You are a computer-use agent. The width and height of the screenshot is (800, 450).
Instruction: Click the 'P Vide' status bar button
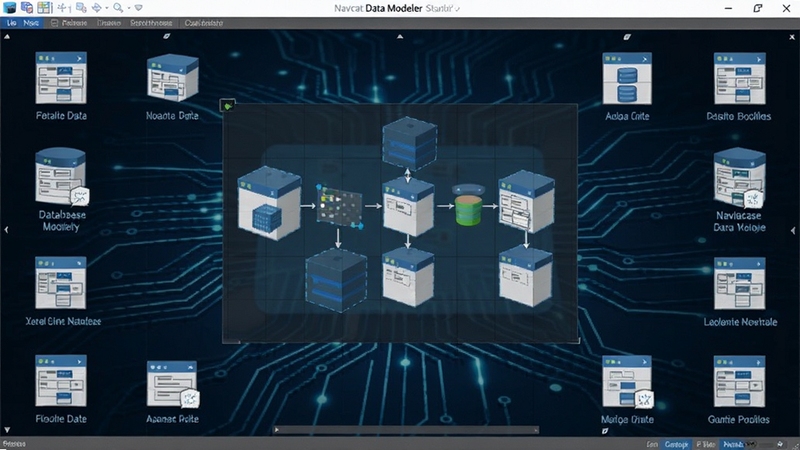[x=706, y=444]
